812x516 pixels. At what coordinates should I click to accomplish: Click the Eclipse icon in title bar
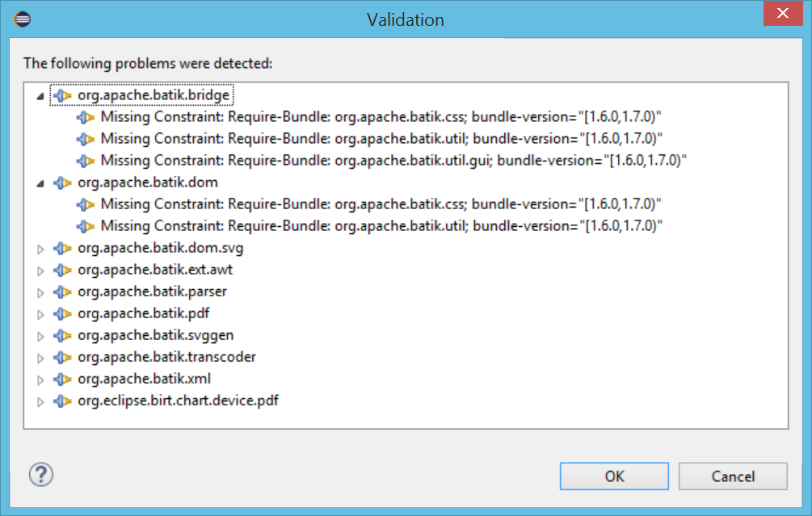pos(23,19)
